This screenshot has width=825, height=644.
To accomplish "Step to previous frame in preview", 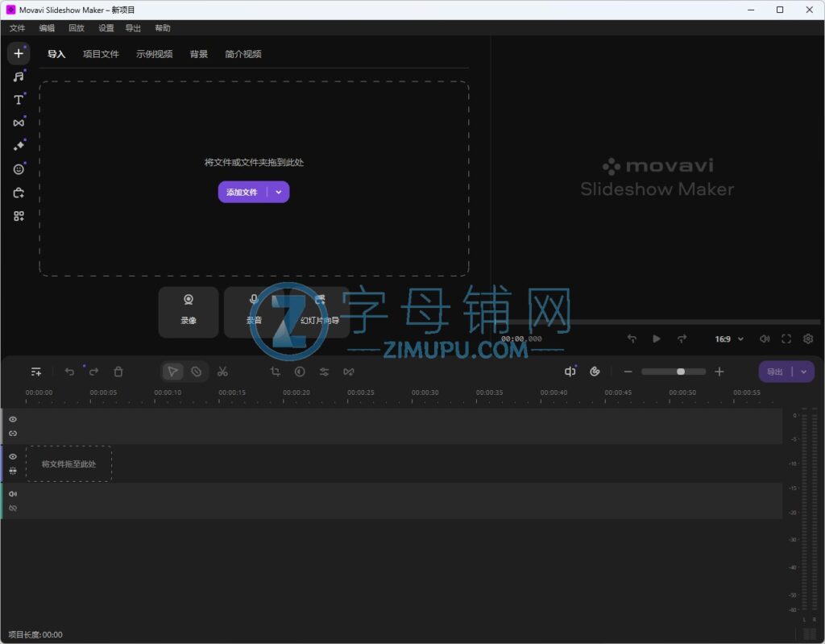I will pos(632,339).
